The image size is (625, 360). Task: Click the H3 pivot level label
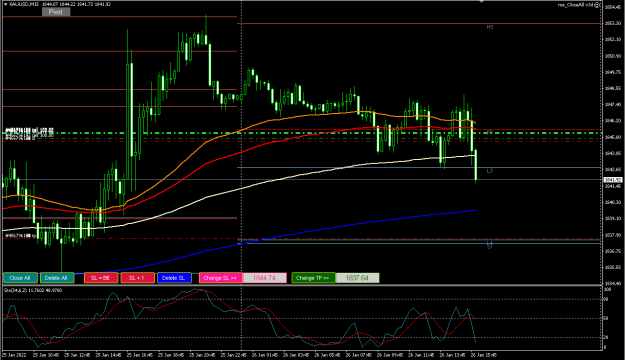pos(490,27)
